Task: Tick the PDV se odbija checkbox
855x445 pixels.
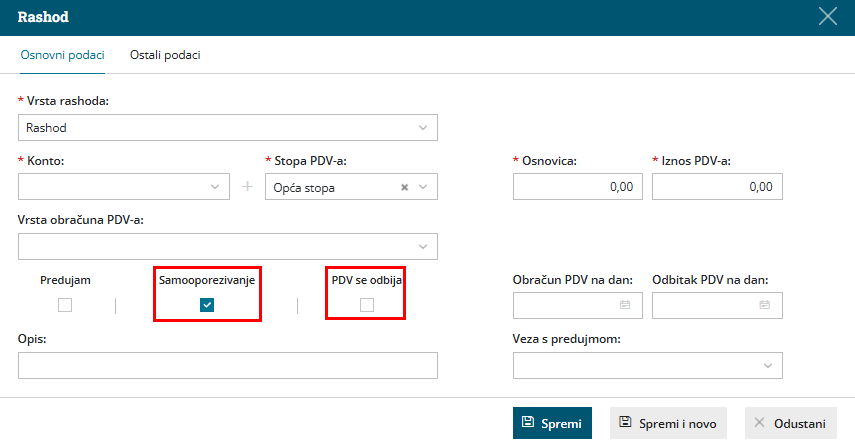Action: (367, 305)
